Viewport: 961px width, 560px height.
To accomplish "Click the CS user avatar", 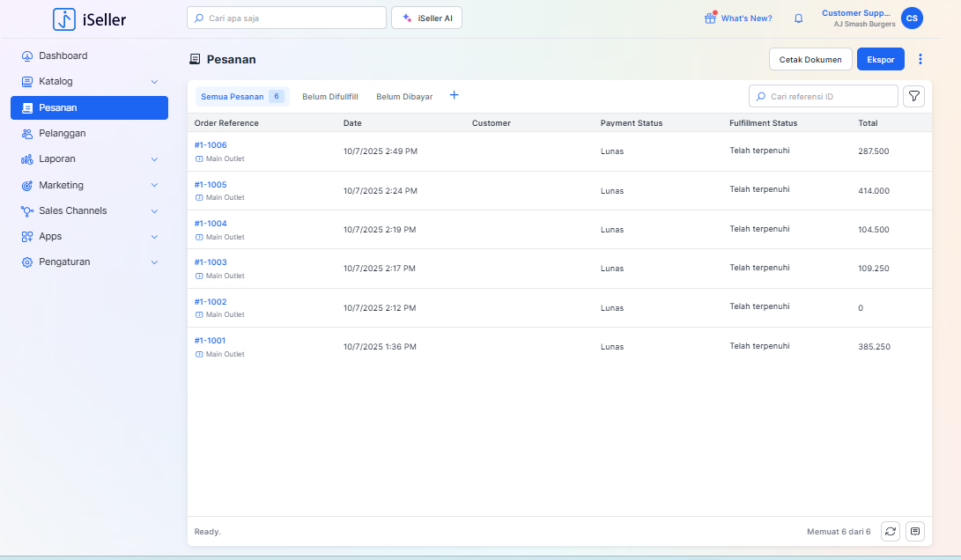I will pyautogui.click(x=912, y=18).
